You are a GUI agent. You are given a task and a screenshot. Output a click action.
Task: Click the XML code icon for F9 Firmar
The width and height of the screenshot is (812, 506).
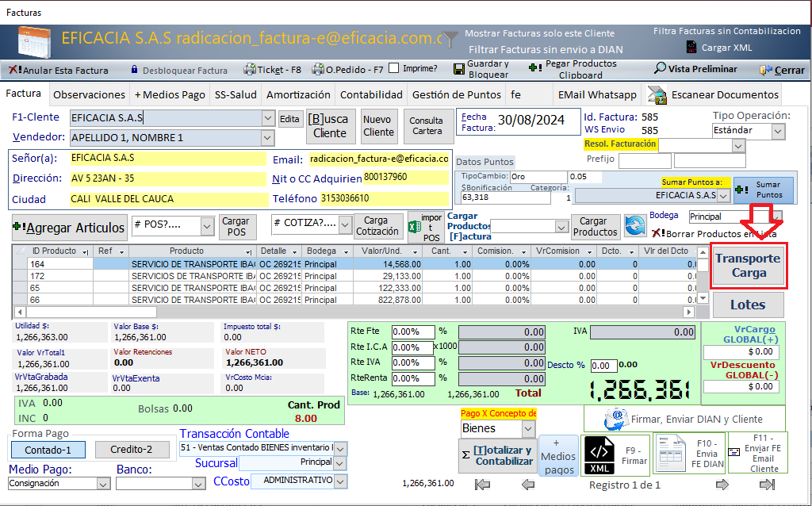pyautogui.click(x=599, y=455)
